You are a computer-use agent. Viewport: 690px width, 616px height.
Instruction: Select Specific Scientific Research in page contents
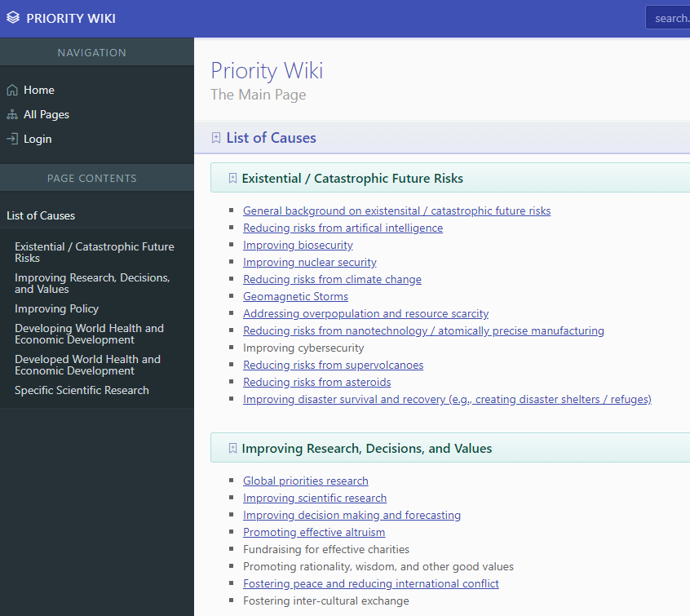pyautogui.click(x=82, y=390)
